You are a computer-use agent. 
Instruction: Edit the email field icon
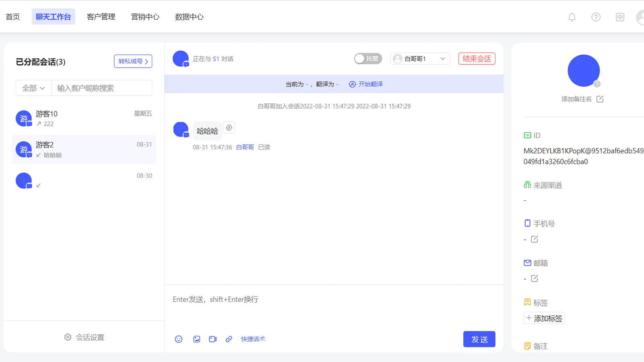tap(535, 279)
